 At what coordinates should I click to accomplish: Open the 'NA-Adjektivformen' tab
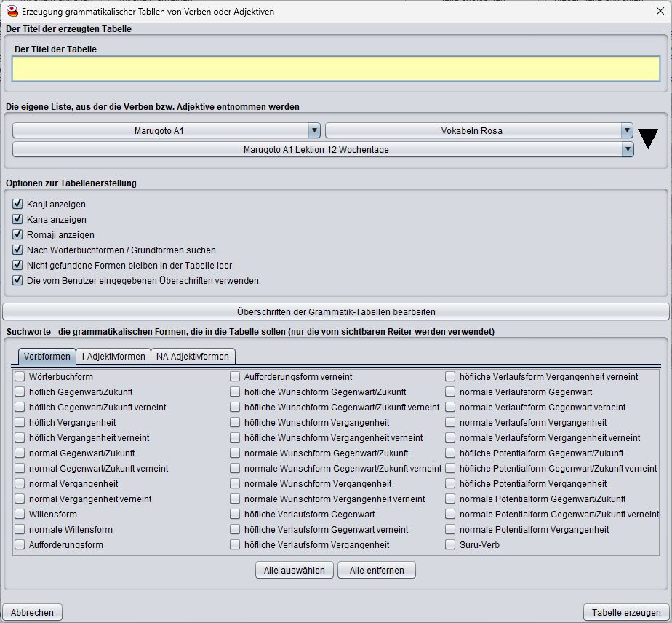(x=192, y=357)
